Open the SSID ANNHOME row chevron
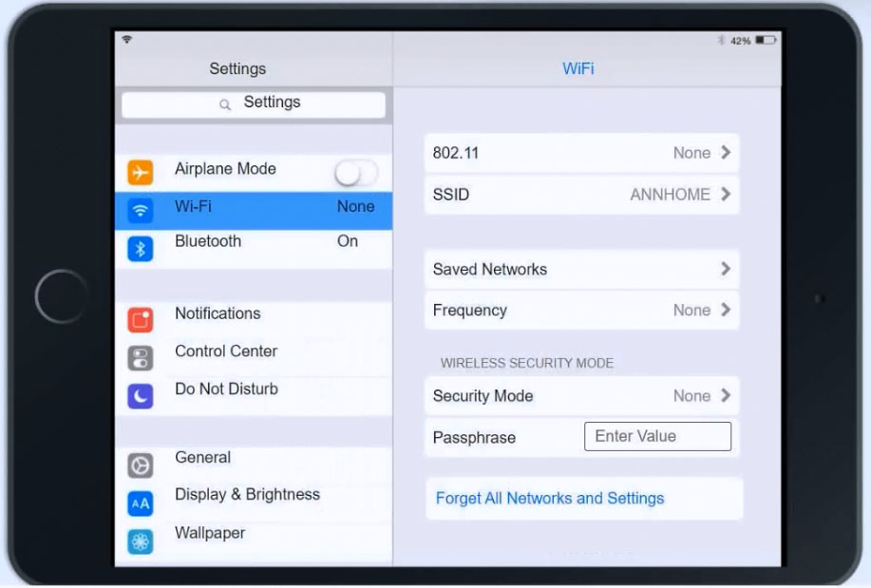 [726, 195]
